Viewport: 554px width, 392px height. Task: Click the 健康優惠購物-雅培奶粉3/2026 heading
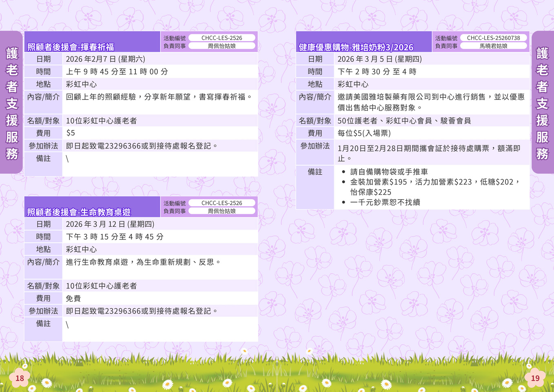click(356, 47)
